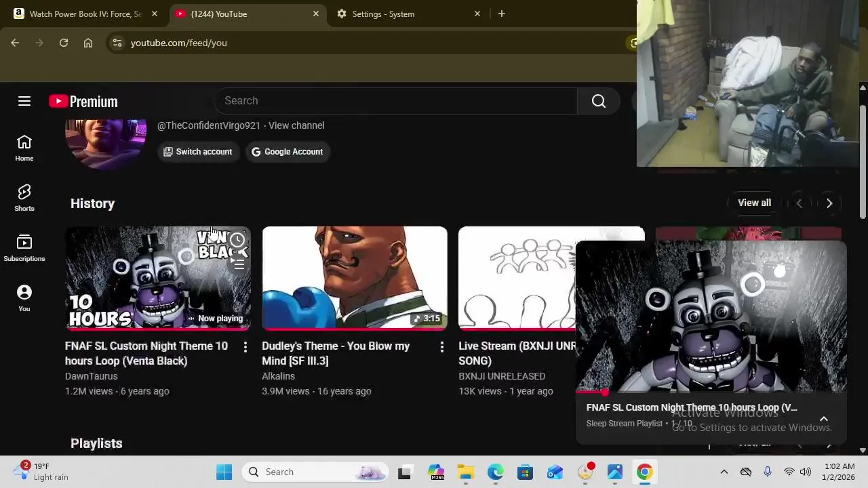Screen dimensions: 868x488
Task: View site information icon in address bar
Action: click(x=117, y=43)
